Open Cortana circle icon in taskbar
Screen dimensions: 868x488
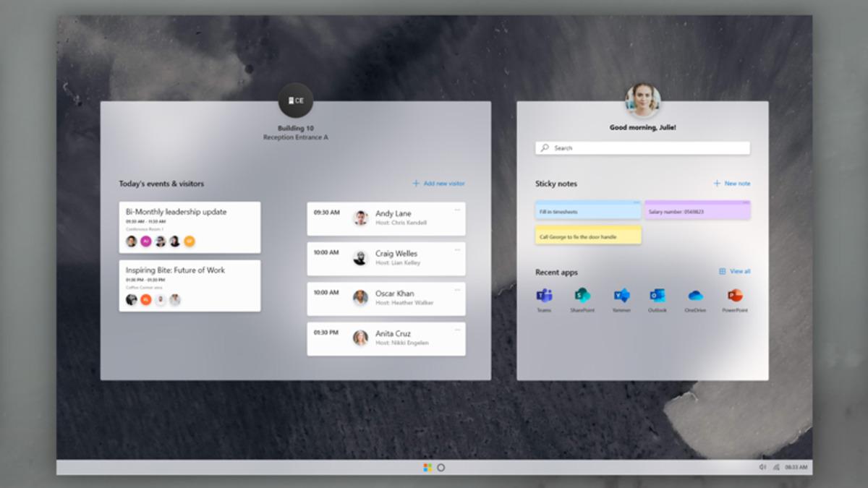tap(441, 468)
